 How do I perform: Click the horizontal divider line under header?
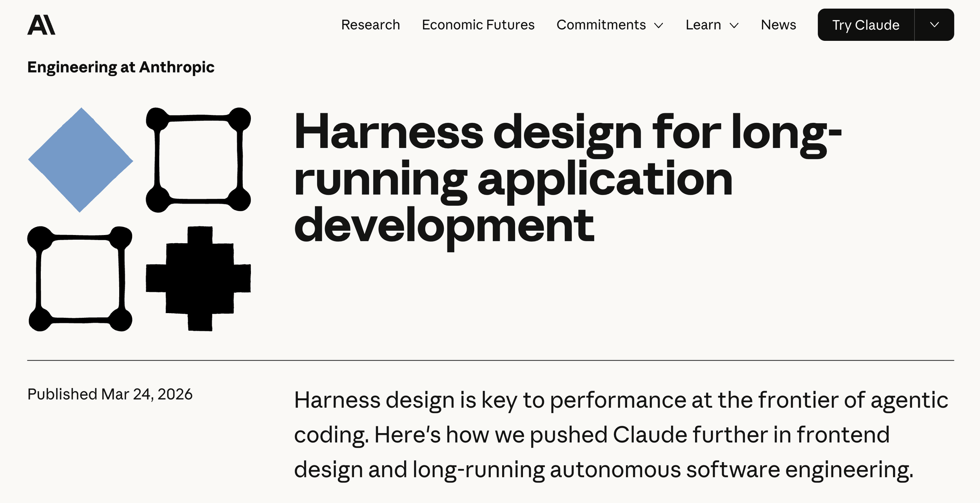point(490,360)
